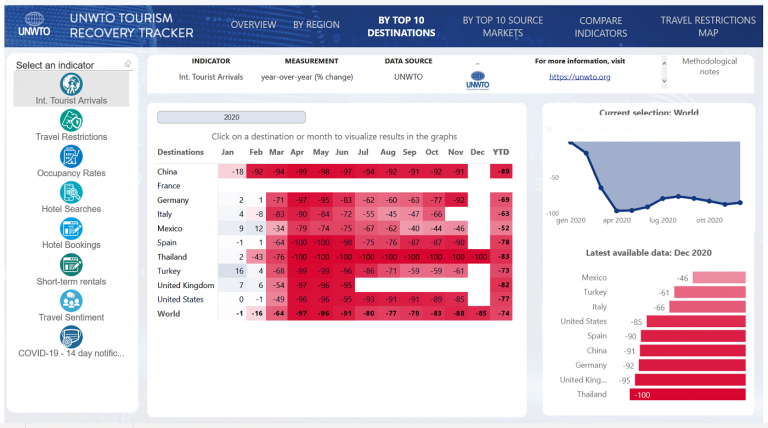
Task: Click Turkey's Jan value 16
Action: click(x=232, y=271)
